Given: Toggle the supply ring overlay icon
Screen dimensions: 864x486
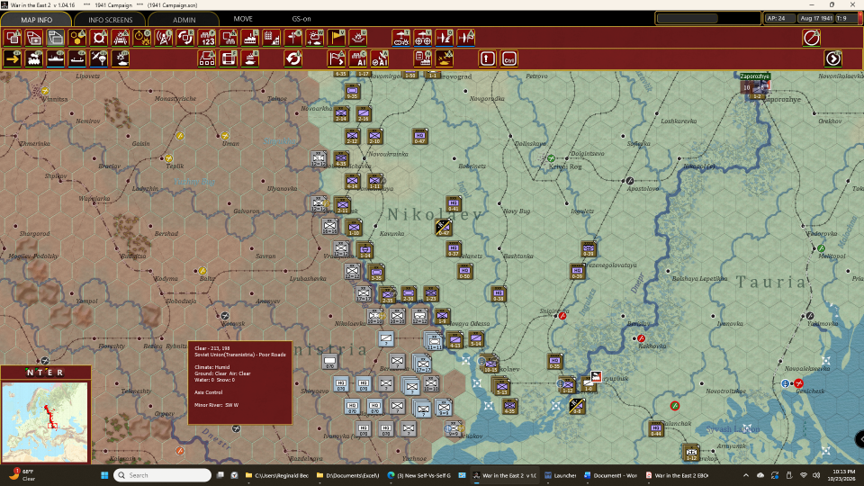Looking at the screenshot, I should (x=99, y=38).
